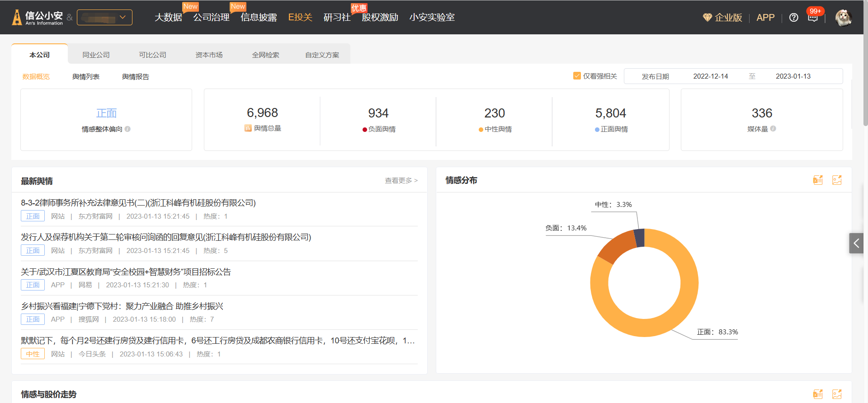Save 情感与股价走势 chart as image
868x403 pixels.
pos(837,394)
